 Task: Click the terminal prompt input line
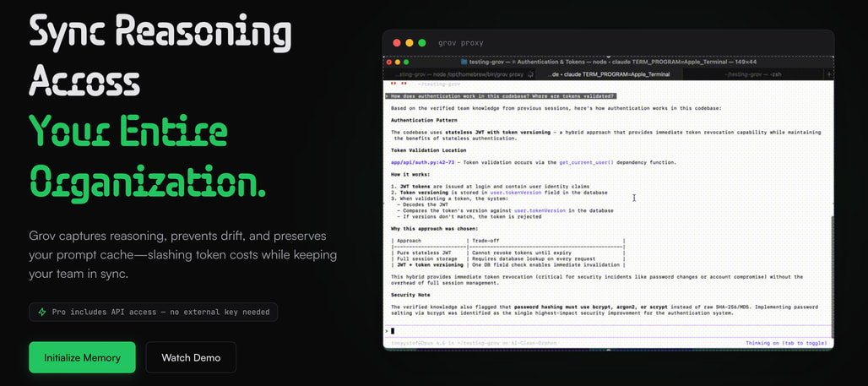[x=591, y=330]
